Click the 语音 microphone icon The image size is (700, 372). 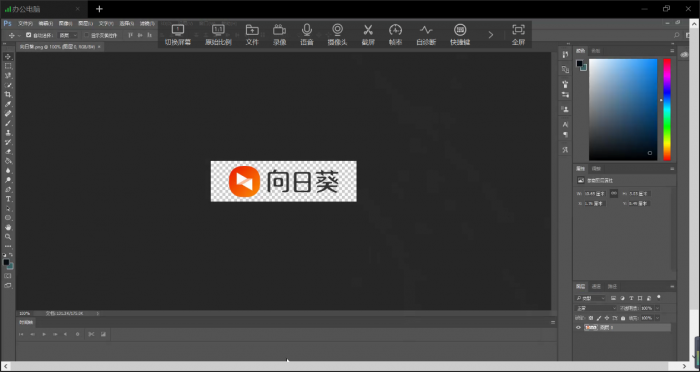point(307,34)
